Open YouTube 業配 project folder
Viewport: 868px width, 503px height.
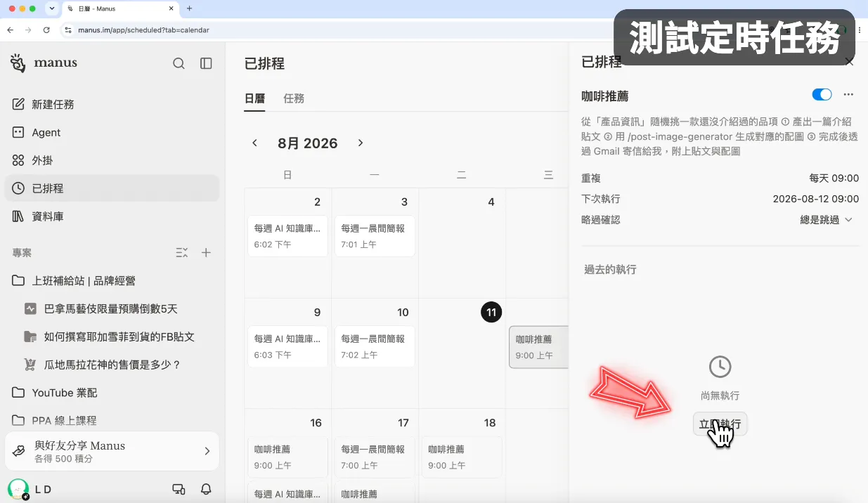pyautogui.click(x=112, y=393)
